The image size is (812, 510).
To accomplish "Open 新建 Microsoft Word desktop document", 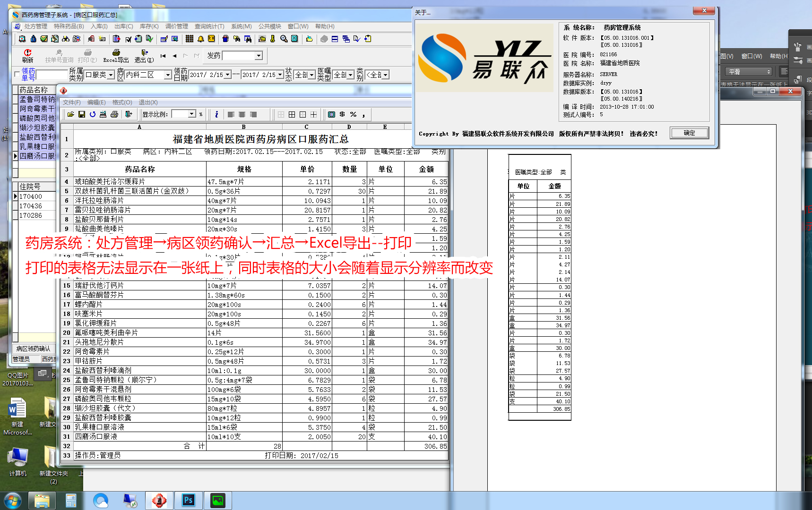I will click(17, 416).
